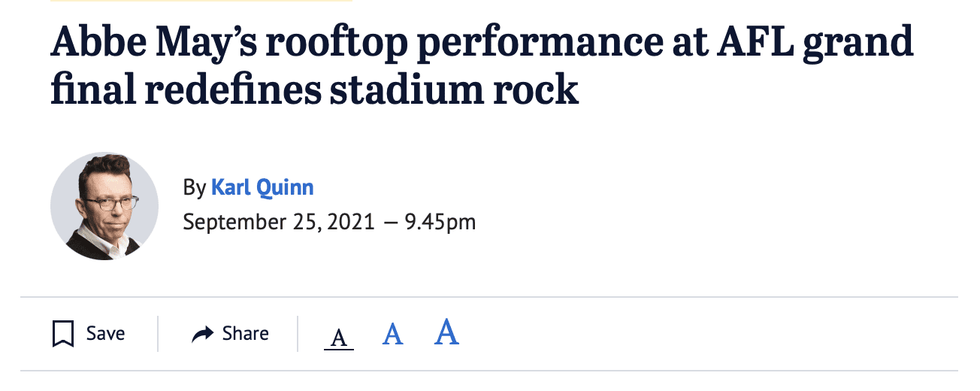The width and height of the screenshot is (980, 391).
Task: Click the Share label text
Action: click(245, 334)
